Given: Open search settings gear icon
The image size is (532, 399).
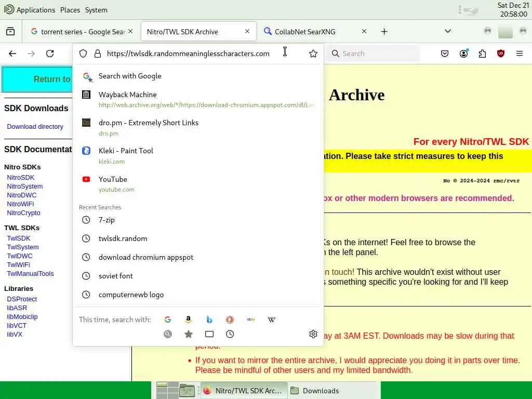Looking at the screenshot, I should [x=313, y=334].
